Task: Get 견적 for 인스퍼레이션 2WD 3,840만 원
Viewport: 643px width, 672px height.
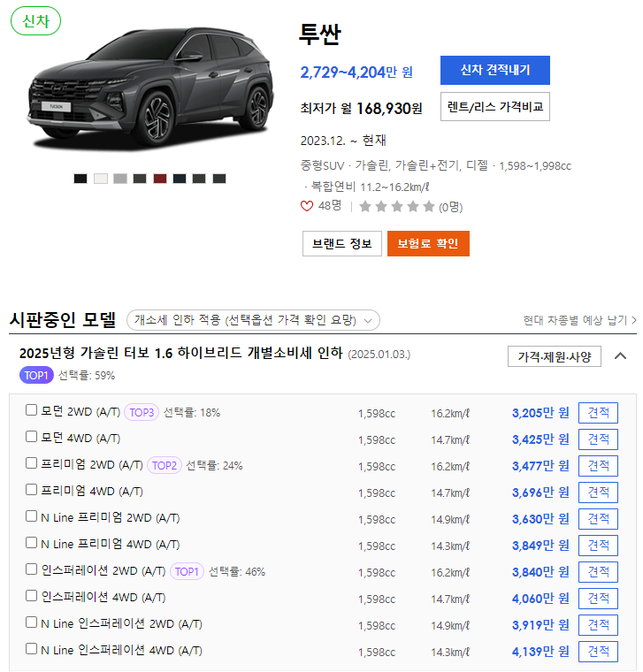Action: tap(598, 572)
